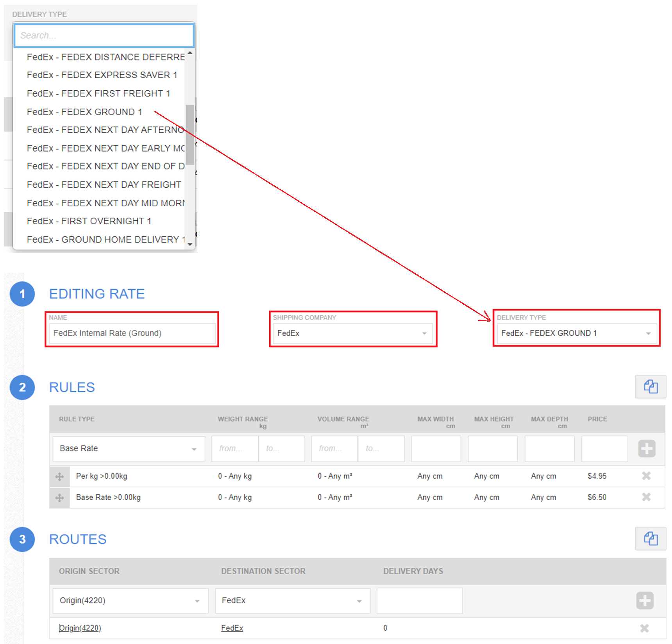Focus the rule Price input
672x644 pixels.
pos(604,449)
